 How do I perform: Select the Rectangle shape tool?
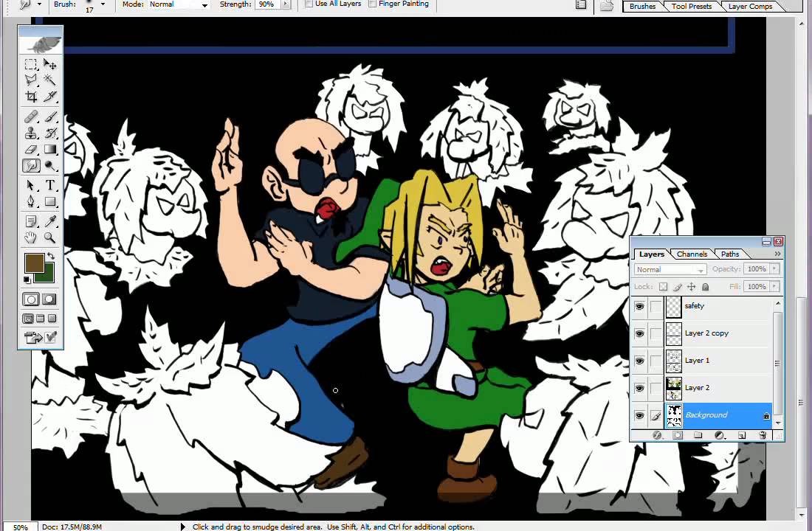point(50,201)
